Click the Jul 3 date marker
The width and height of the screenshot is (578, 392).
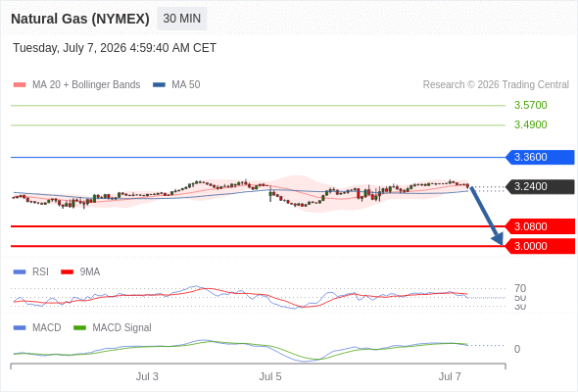click(147, 376)
